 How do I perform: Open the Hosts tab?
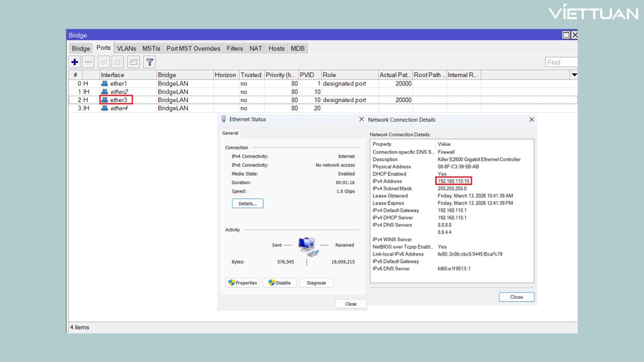(x=276, y=48)
